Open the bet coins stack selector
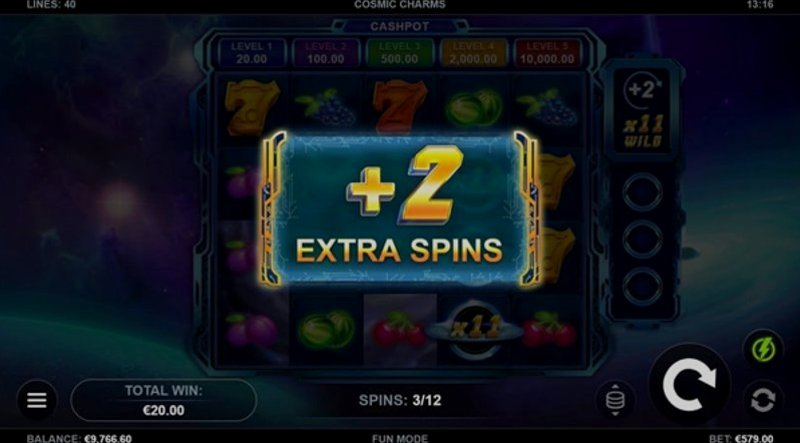This screenshot has height=443, width=800. (x=615, y=400)
